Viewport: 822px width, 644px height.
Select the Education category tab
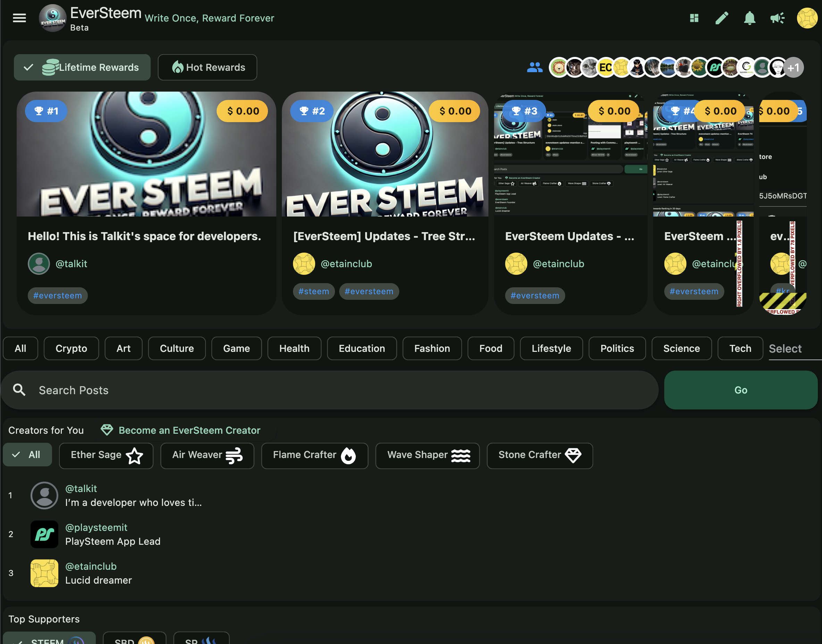(361, 348)
